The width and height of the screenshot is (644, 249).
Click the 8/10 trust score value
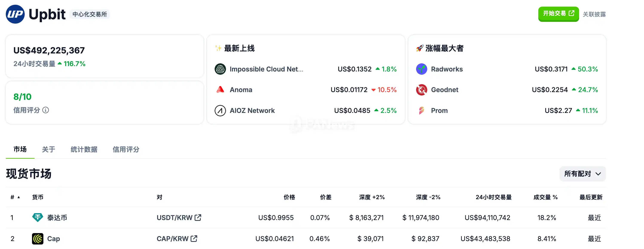click(23, 97)
